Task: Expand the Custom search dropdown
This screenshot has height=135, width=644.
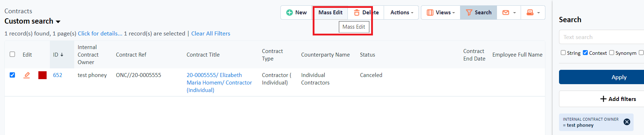Action: [58, 21]
